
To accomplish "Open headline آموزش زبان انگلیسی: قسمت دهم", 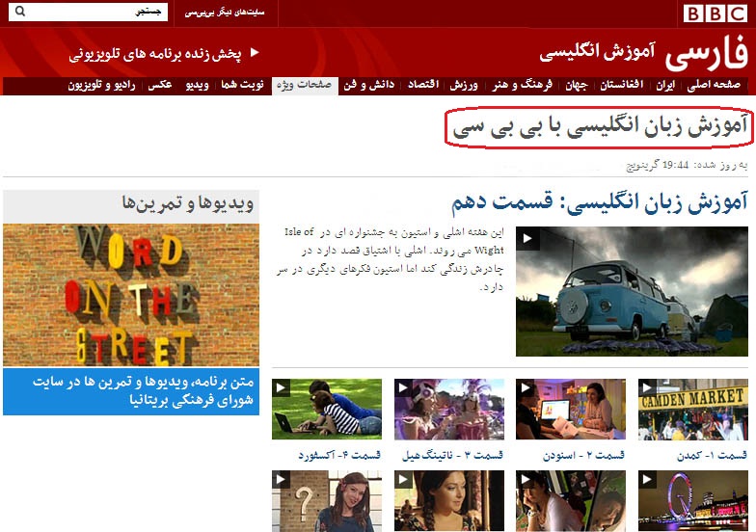I will coord(600,201).
